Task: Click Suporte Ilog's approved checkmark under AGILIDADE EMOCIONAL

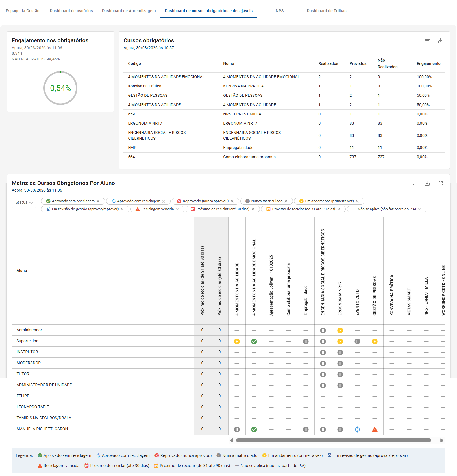Action: [x=254, y=341]
